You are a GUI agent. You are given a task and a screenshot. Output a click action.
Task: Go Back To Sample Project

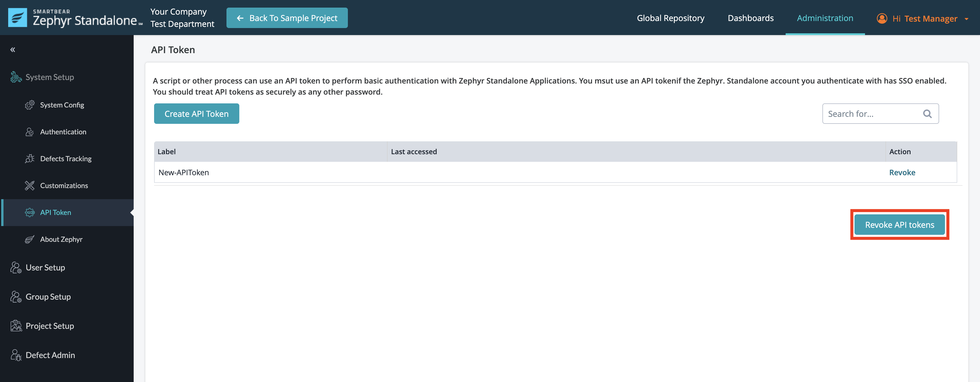(287, 18)
